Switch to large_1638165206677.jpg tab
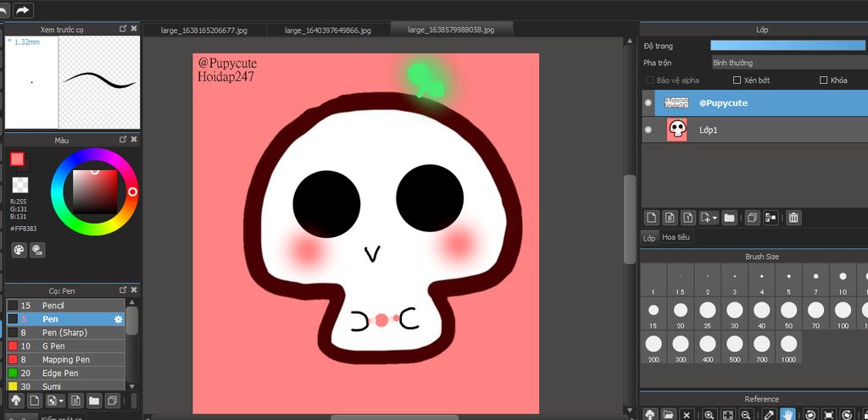This screenshot has height=420, width=868. click(204, 30)
